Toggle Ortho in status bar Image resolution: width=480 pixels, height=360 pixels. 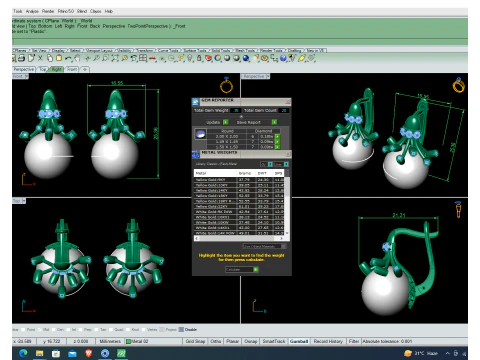[216, 341]
